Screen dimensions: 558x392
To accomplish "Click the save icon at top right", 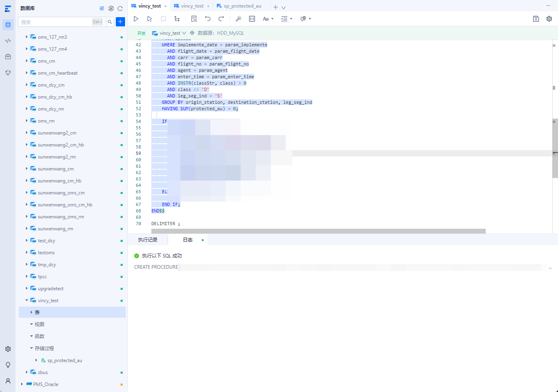I will (536, 19).
